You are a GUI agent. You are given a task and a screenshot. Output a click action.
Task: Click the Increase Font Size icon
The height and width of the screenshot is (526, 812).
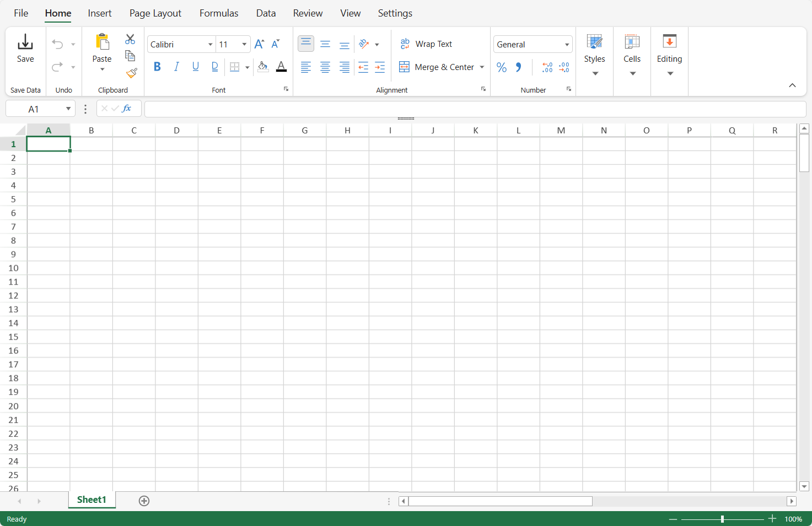pyautogui.click(x=259, y=44)
